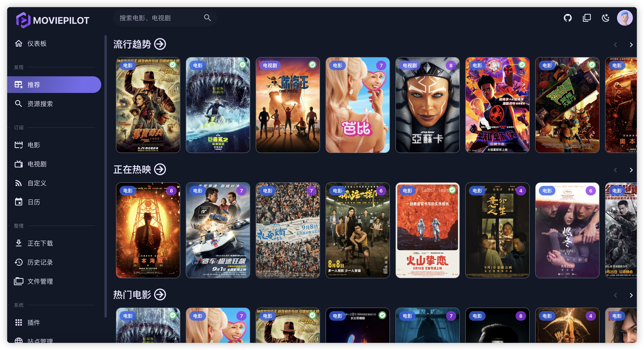Show next items in 流行趋势 carousel
This screenshot has height=350, width=644.
[x=631, y=45]
